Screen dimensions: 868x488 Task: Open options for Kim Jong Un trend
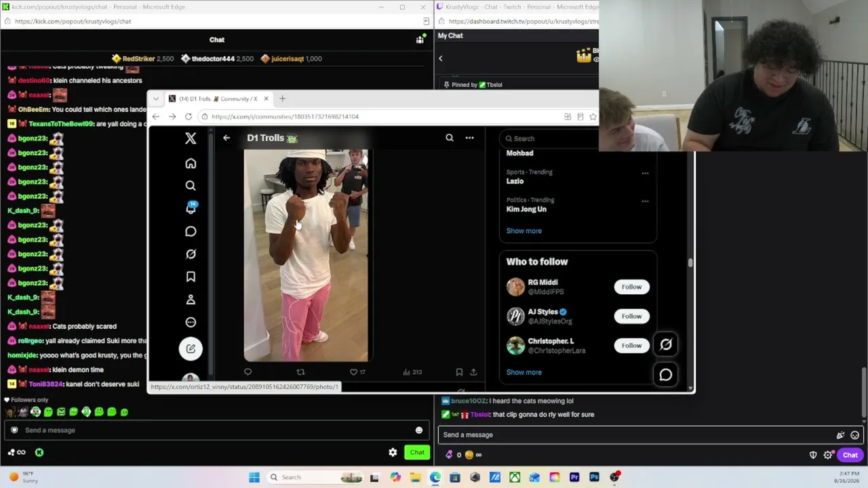pos(645,201)
